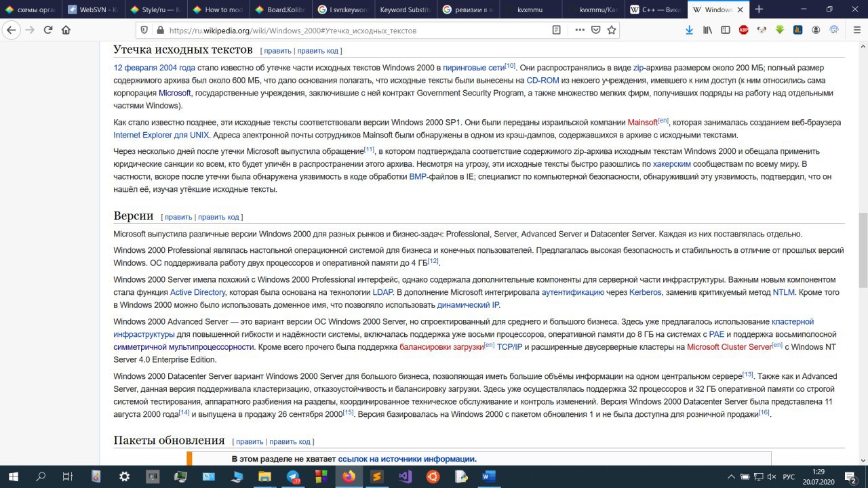Open the Library history and bookmarks
The image size is (868, 488).
click(707, 30)
